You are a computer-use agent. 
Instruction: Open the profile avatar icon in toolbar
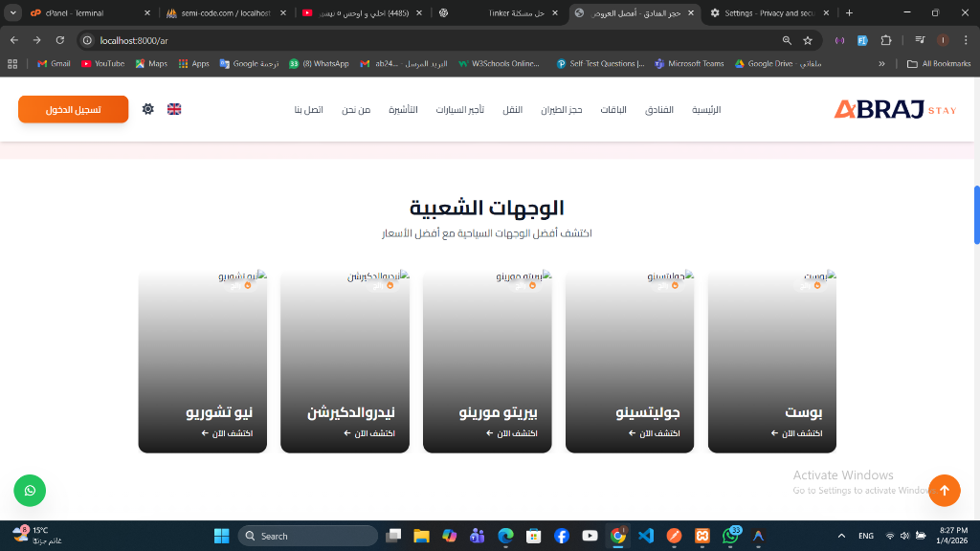tap(943, 40)
